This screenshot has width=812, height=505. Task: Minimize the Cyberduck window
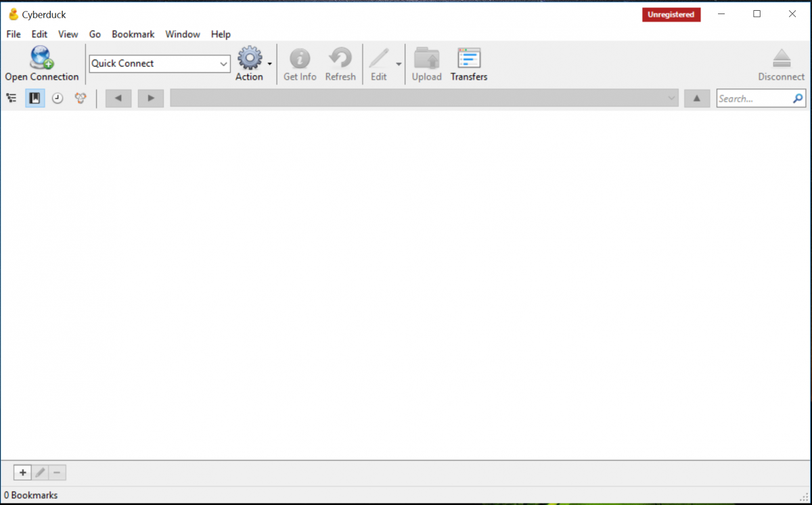(722, 14)
